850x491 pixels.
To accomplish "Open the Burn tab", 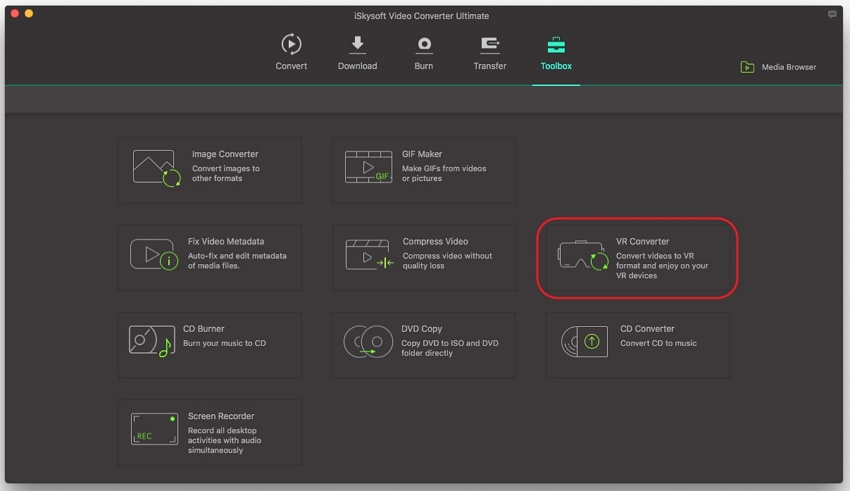I will 424,53.
